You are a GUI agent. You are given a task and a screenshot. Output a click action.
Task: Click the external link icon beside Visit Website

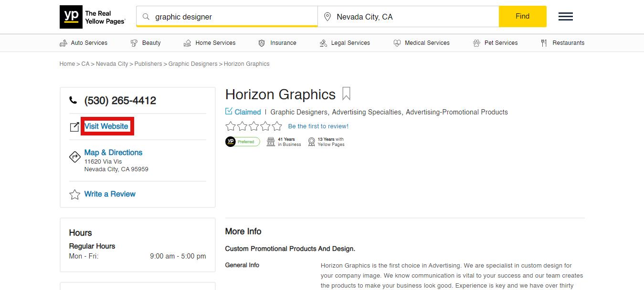tap(74, 127)
